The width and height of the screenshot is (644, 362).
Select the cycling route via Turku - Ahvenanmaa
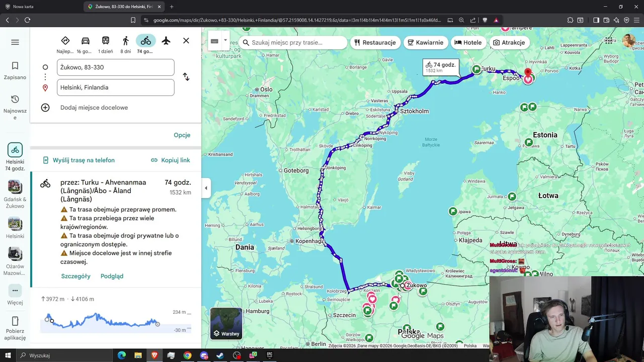tap(116, 229)
